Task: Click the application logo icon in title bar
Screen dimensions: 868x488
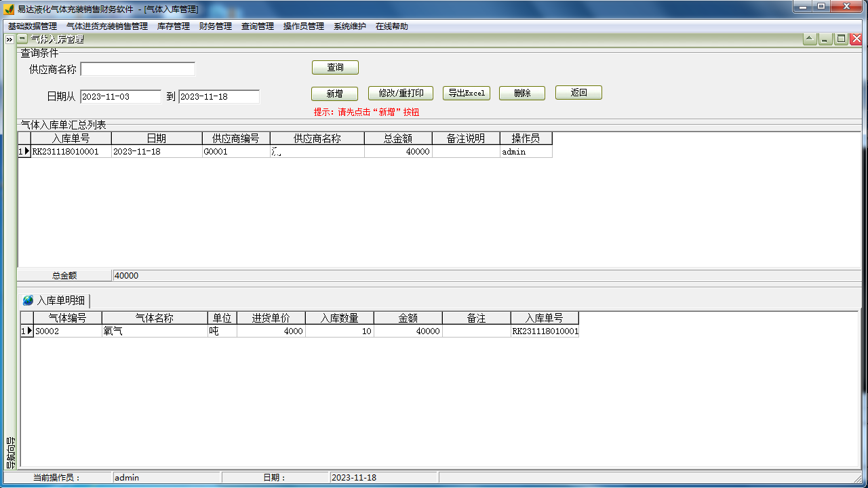Action: click(9, 9)
